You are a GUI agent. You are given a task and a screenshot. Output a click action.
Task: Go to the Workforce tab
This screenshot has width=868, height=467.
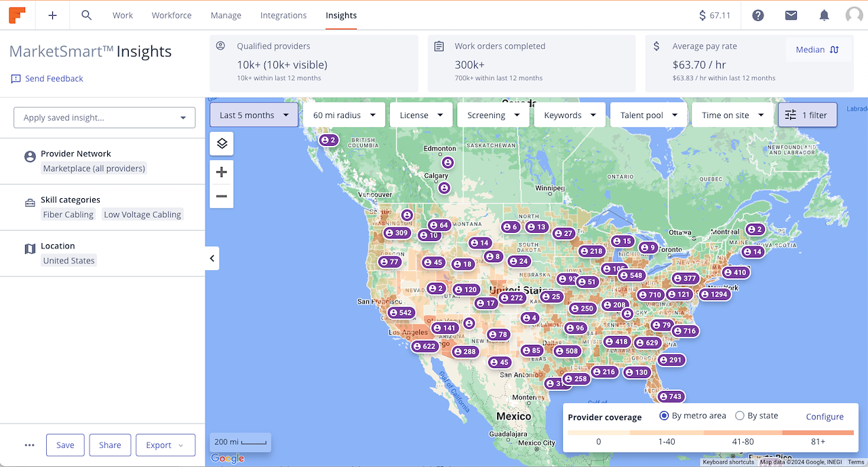[172, 15]
